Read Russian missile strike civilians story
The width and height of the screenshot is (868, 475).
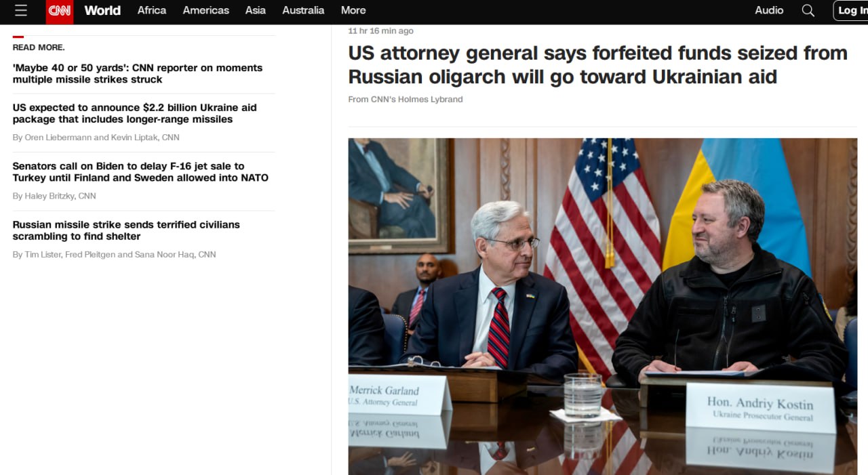[x=126, y=230]
